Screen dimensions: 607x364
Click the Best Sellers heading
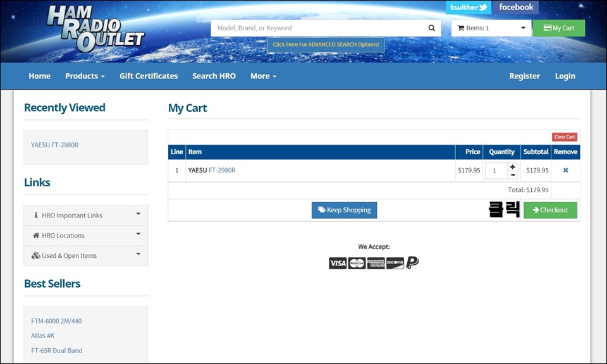[52, 284]
